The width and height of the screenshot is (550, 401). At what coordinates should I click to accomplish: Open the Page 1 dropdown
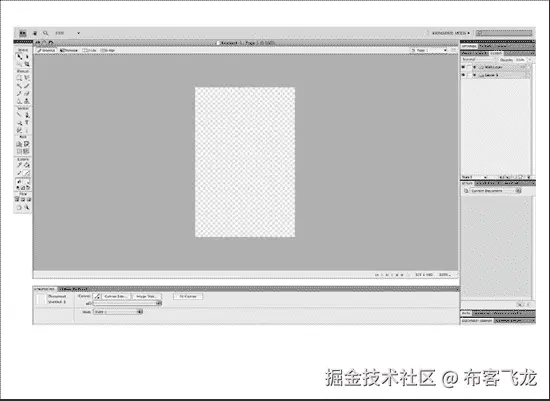pos(429,50)
